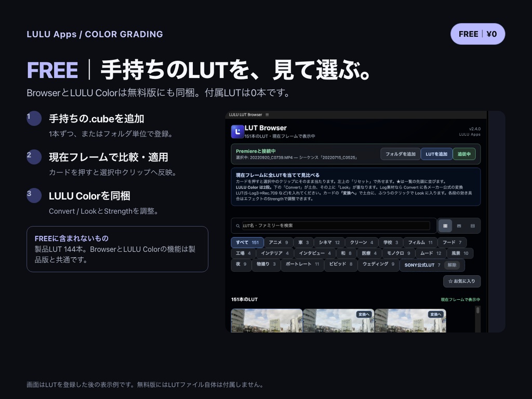
Task: Select the ウェディング 9 filter chip
Action: (378, 264)
